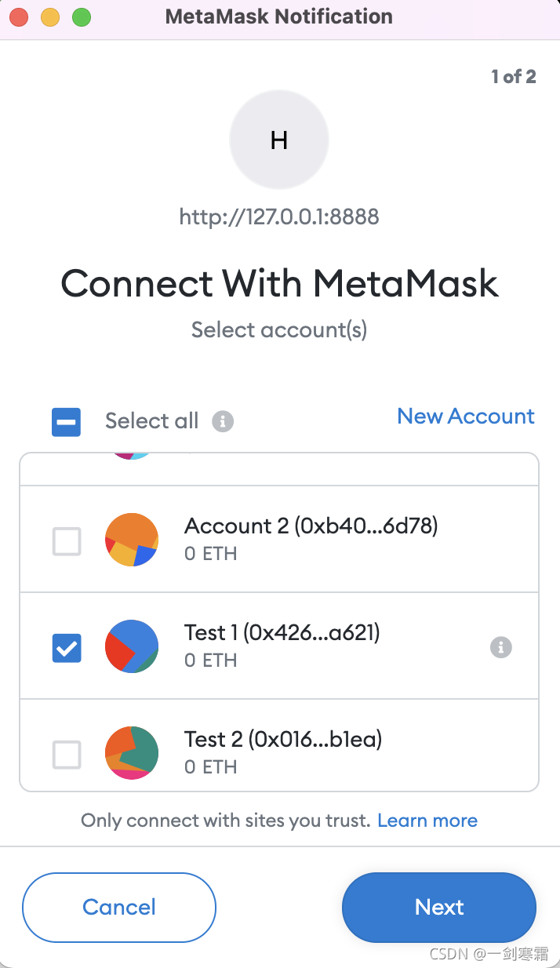This screenshot has width=560, height=968.
Task: Click the Cancel button
Action: 119,908
